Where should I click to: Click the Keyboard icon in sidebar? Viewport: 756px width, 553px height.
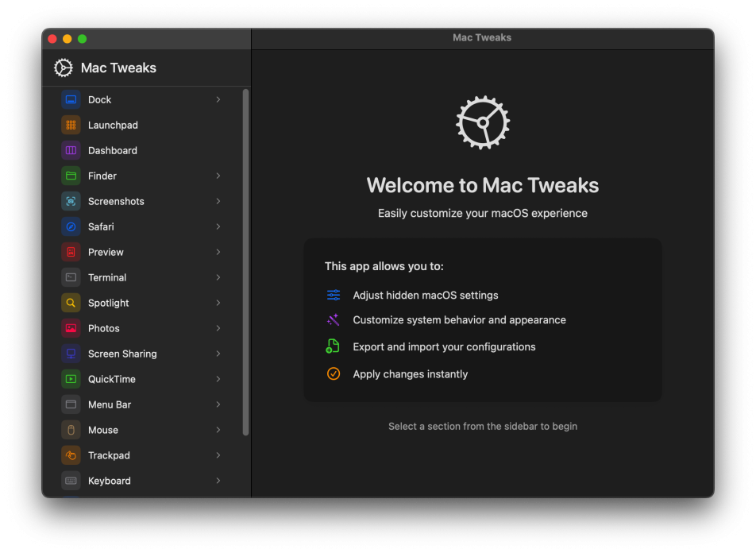pos(71,481)
